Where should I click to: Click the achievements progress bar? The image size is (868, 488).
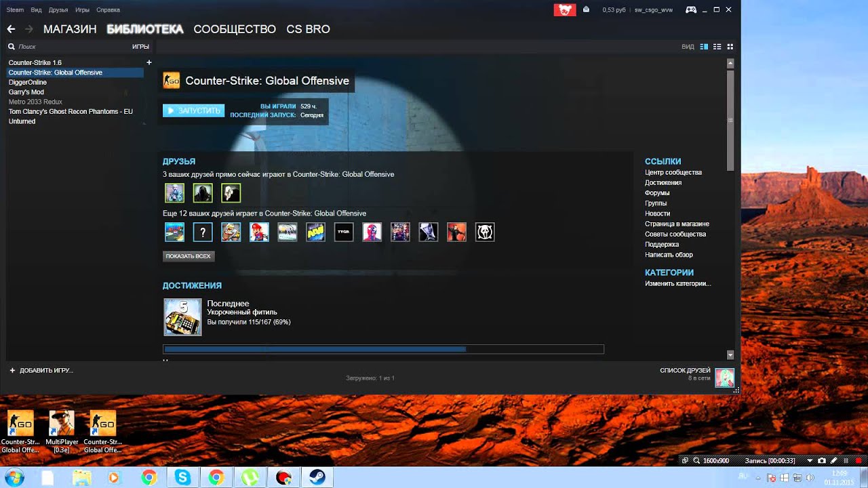tap(383, 349)
